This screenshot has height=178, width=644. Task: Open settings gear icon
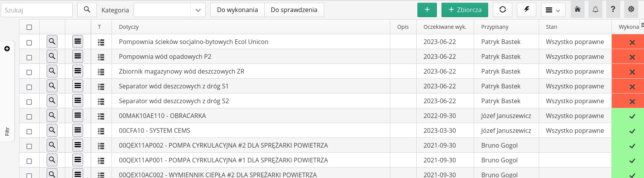[631, 10]
